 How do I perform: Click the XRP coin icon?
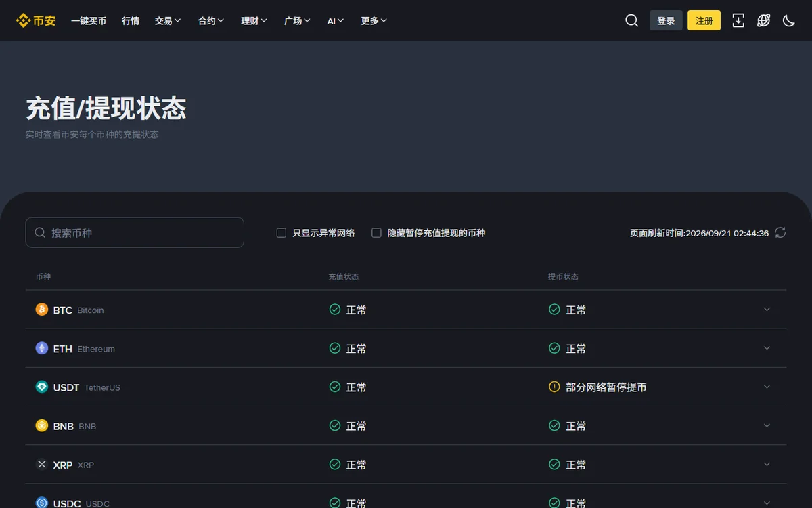42,464
